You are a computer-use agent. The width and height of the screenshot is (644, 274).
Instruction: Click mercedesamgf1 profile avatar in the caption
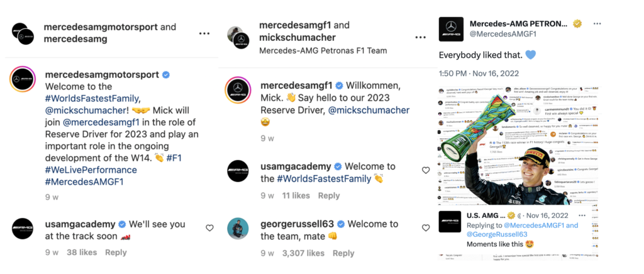click(238, 90)
